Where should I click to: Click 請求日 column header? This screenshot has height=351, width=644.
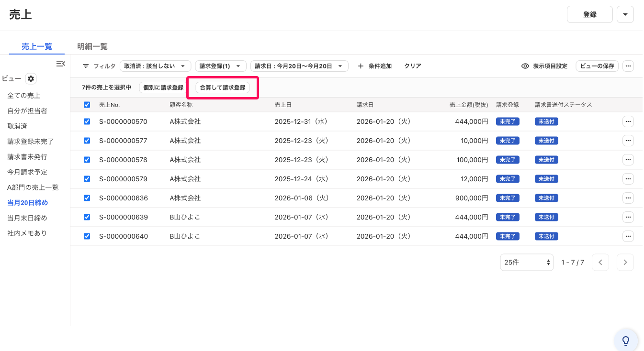tap(365, 105)
